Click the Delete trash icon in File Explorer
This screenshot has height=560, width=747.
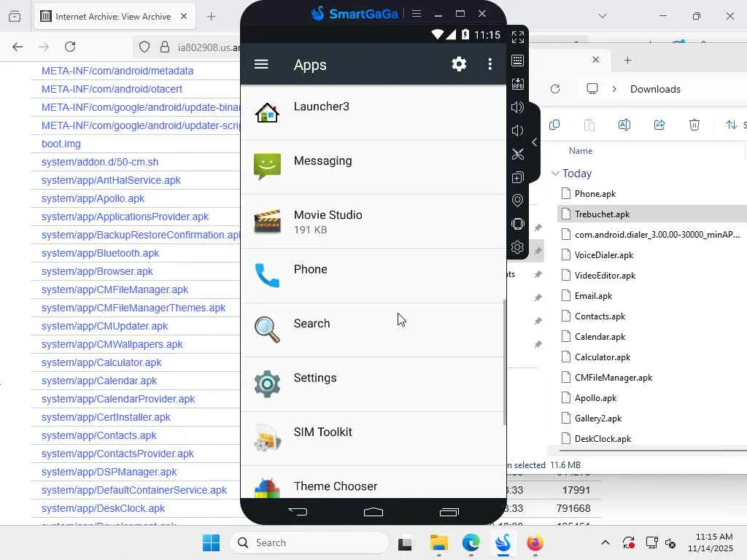point(694,125)
